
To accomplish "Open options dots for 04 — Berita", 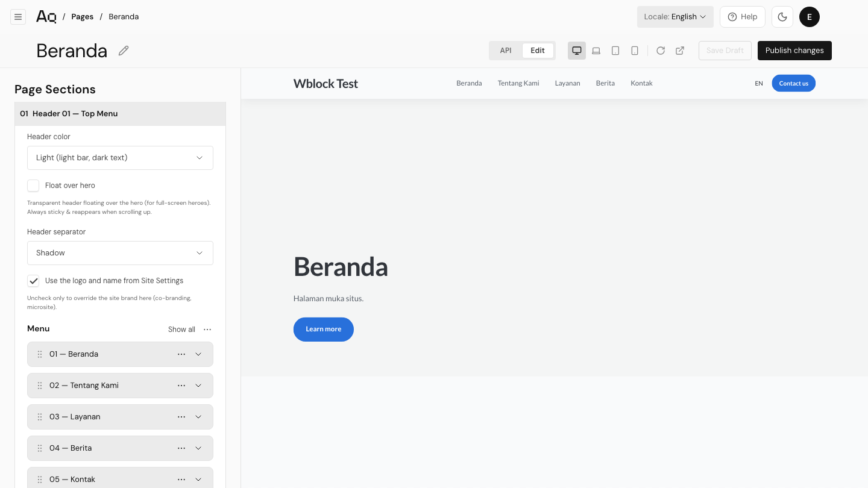I will tap(181, 448).
